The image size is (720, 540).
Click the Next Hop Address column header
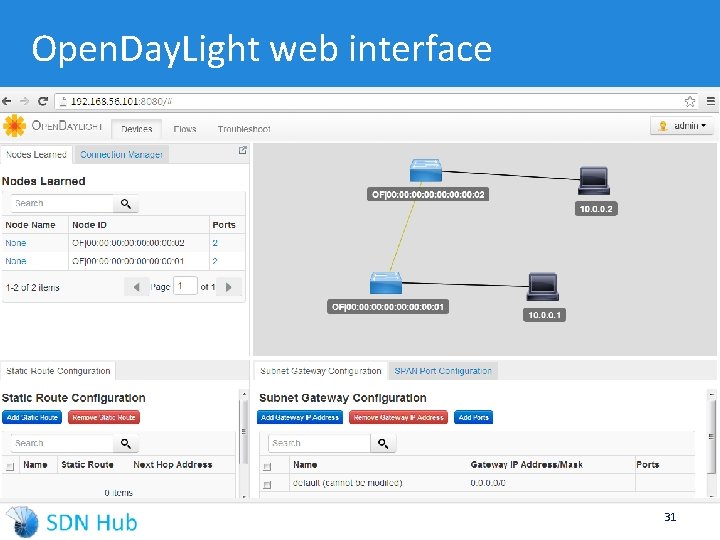click(173, 465)
